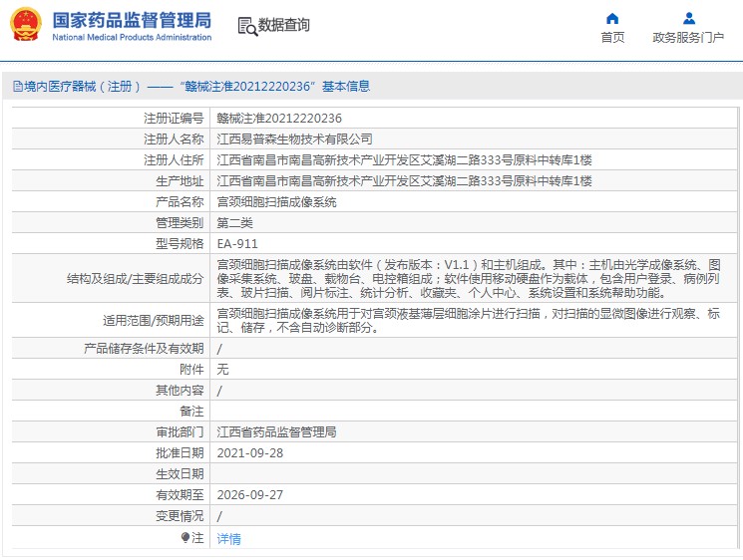Click the 备注 label
This screenshot has width=743, height=560.
[191, 411]
